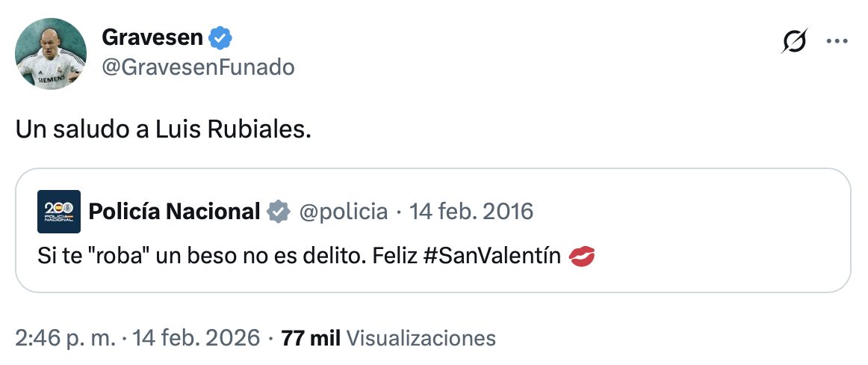Click the 77 mil views count

(310, 337)
